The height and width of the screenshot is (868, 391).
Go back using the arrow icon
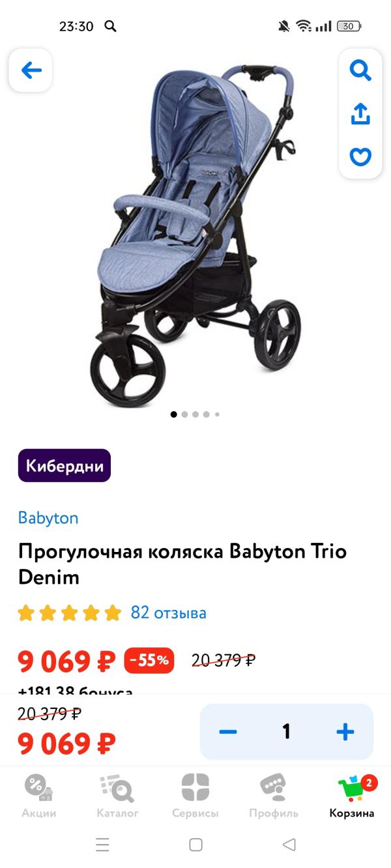coord(31,70)
